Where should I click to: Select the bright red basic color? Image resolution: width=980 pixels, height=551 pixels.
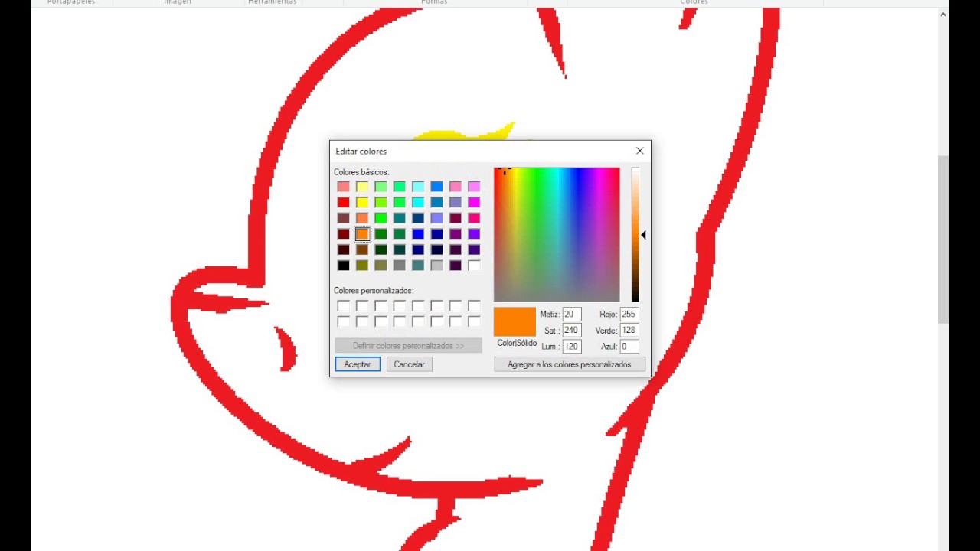pyautogui.click(x=344, y=202)
